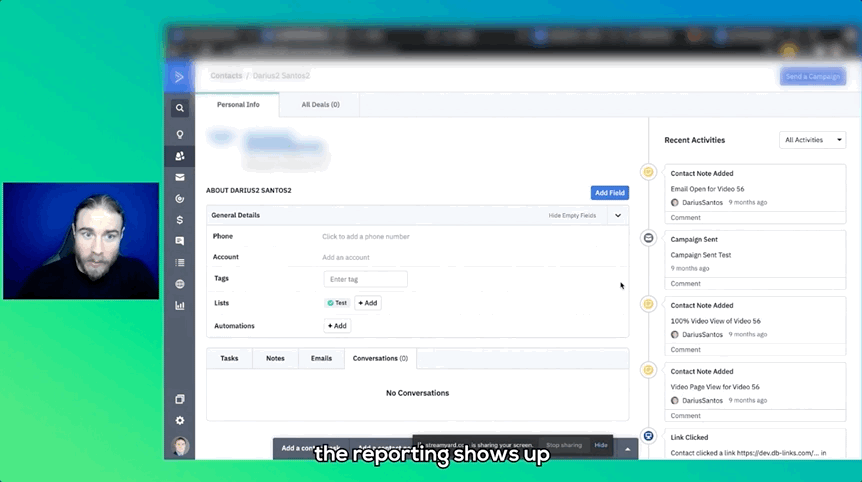Click Contacts breadcrumb link

pos(226,76)
